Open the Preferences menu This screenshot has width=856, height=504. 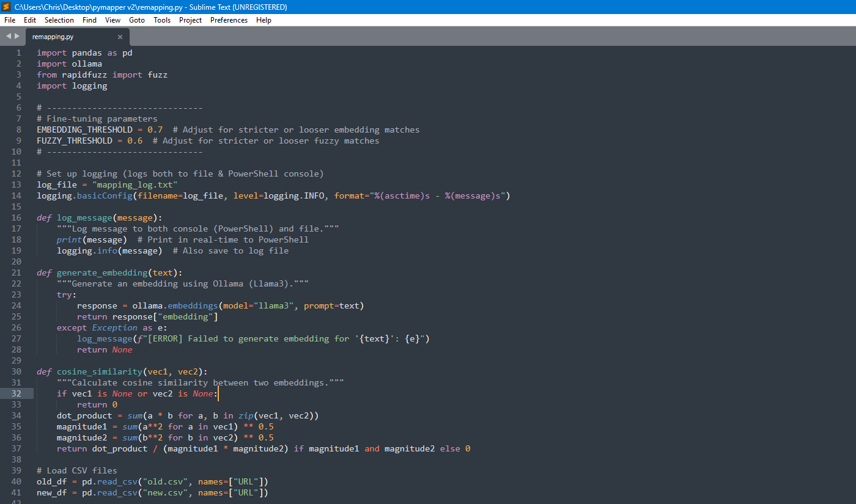coord(229,20)
